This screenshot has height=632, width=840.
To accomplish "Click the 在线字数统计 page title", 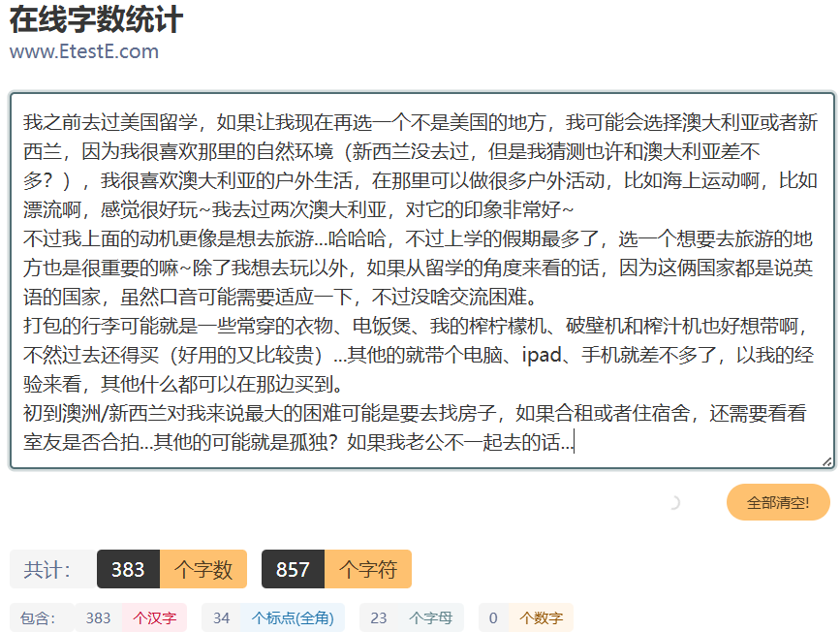I will (97, 19).
